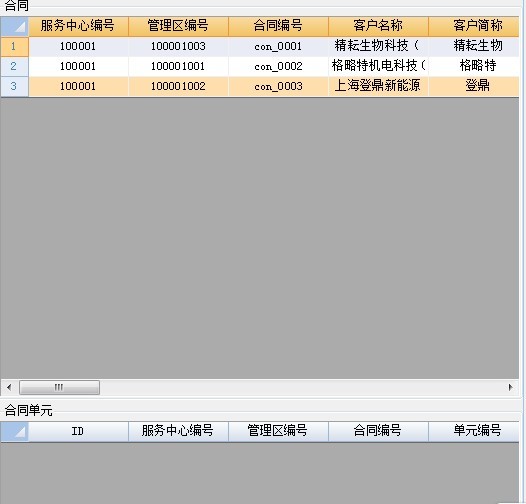Image resolution: width=526 pixels, height=504 pixels.
Task: Click the select-all corner of 合同 grid
Action: click(x=14, y=26)
